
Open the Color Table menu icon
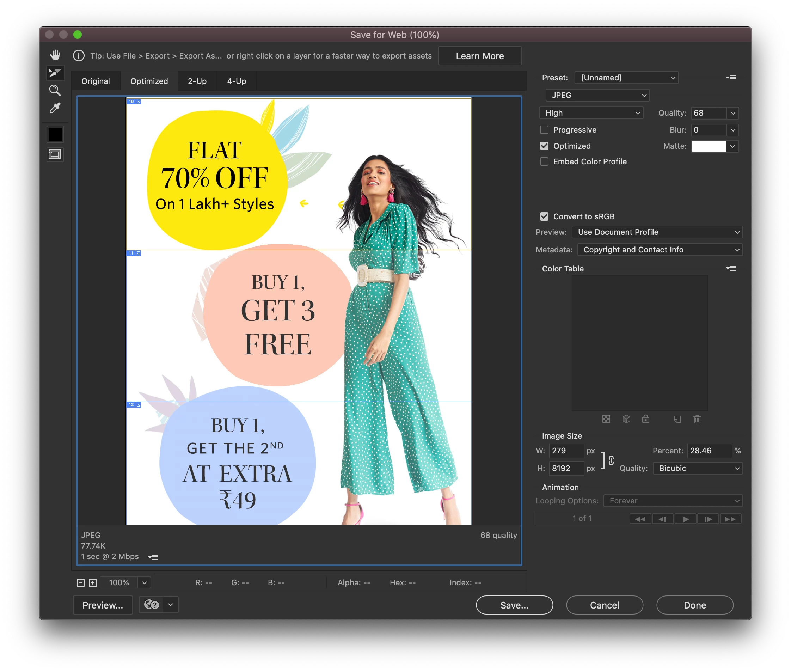(x=731, y=269)
